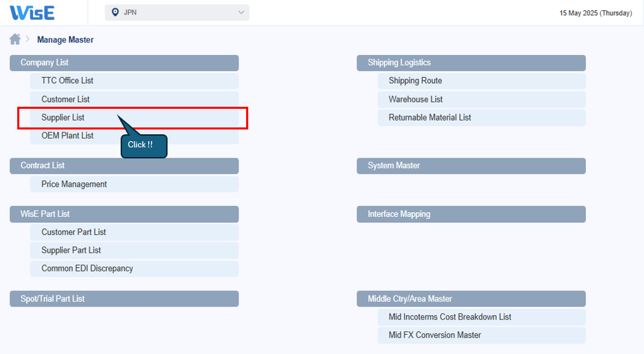Screen dimensions: 644x354
Task: Open Supplier Part List
Action: pyautogui.click(x=71, y=250)
